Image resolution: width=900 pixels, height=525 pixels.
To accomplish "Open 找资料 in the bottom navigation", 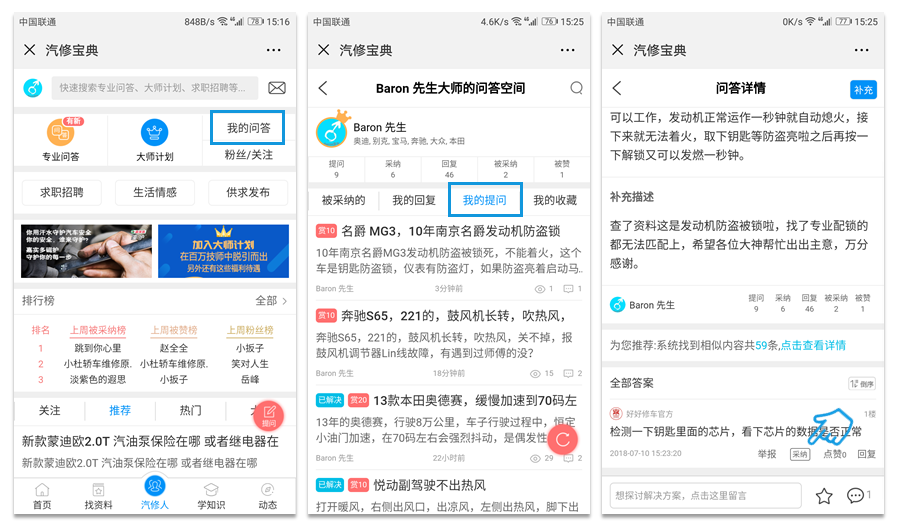I will (x=98, y=496).
